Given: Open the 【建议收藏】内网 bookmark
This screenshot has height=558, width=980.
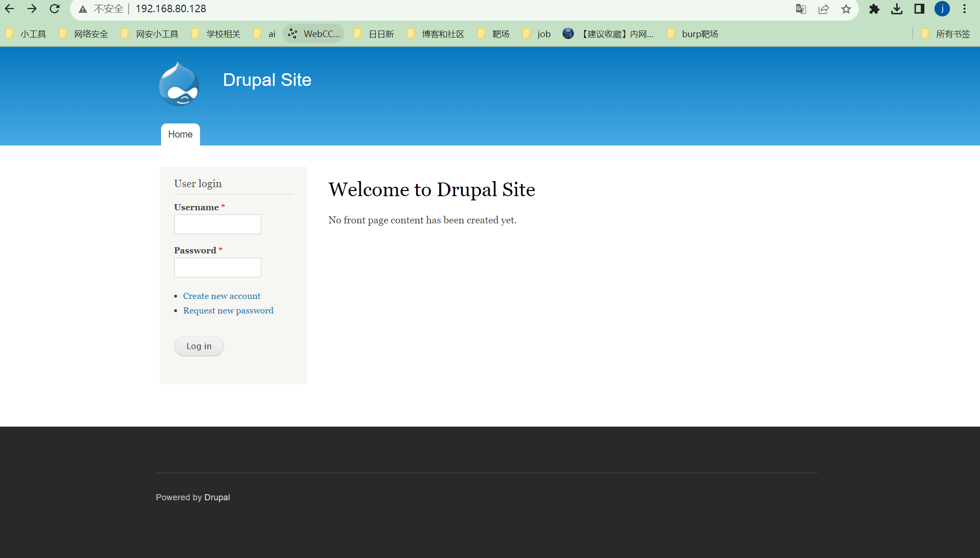Looking at the screenshot, I should tap(608, 34).
